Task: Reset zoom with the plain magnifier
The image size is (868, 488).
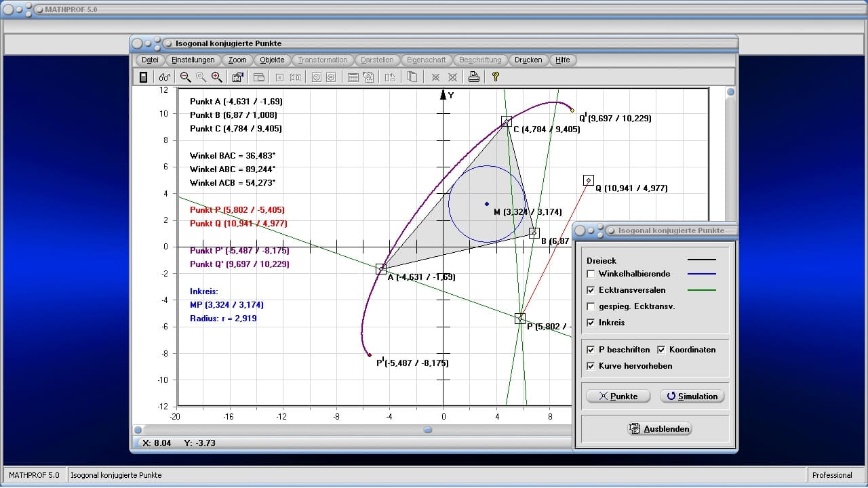Action: point(201,77)
